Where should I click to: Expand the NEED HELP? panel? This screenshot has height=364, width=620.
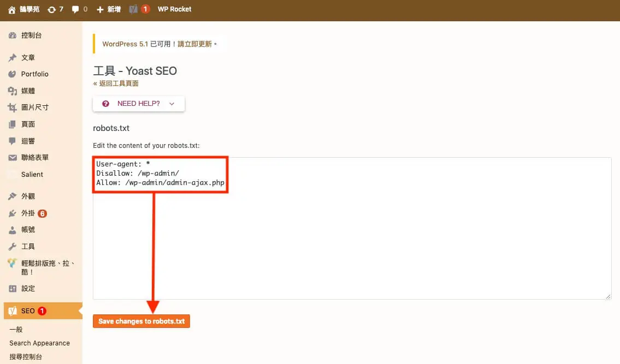pyautogui.click(x=139, y=104)
